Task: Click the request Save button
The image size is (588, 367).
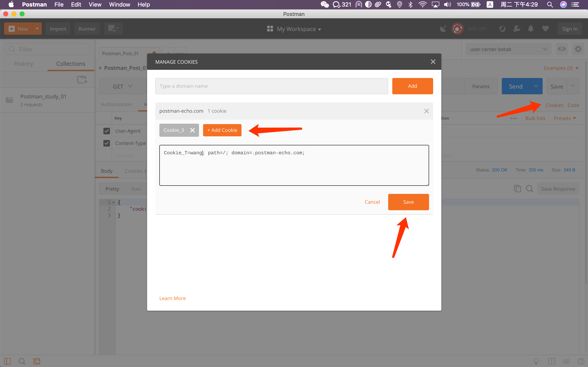Action: [x=557, y=86]
